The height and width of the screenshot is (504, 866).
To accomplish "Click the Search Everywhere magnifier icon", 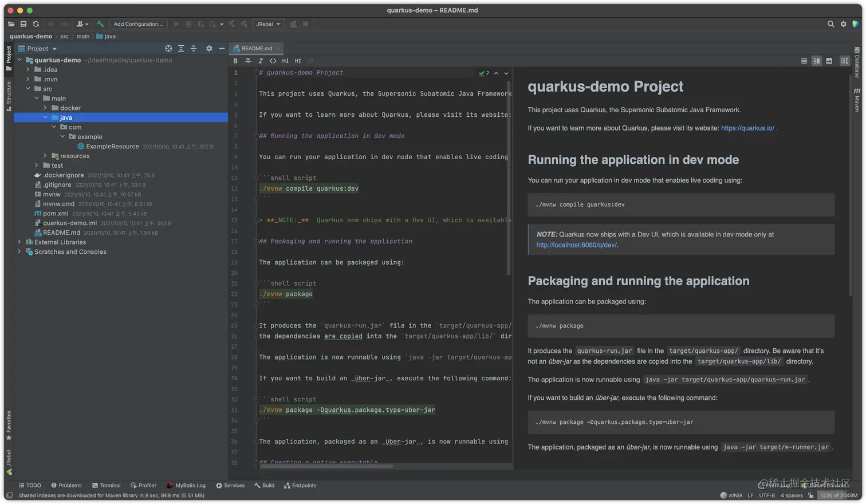I will pos(830,24).
